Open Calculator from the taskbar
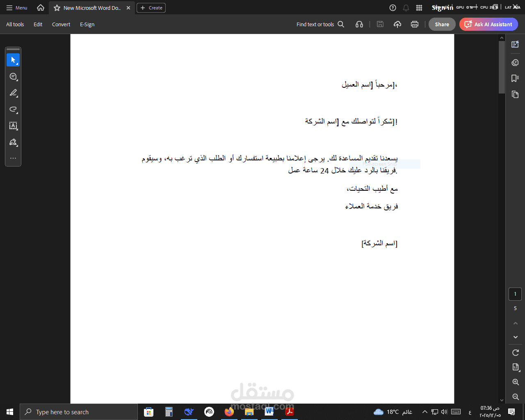 [x=169, y=412]
